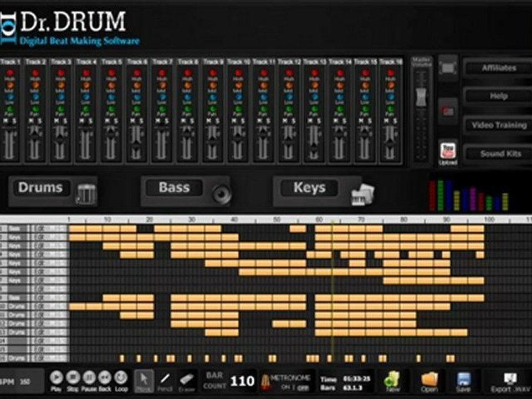
Task: Open the Help section
Action: pos(499,96)
